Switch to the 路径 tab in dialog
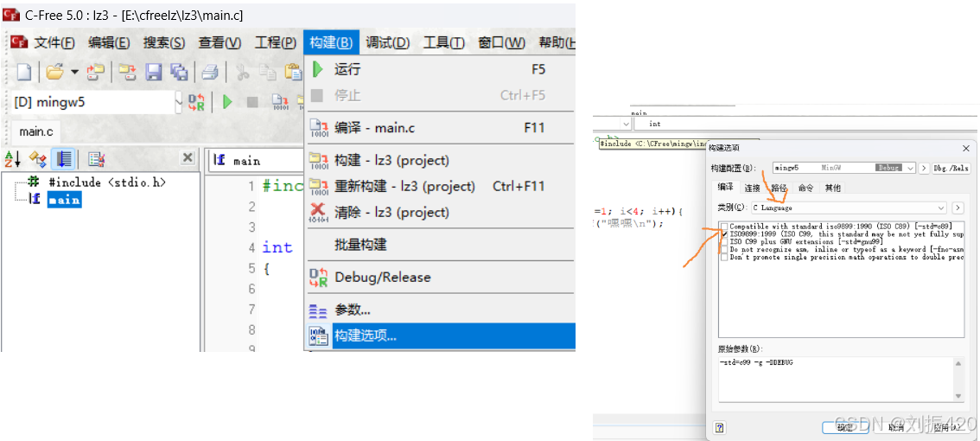The width and height of the screenshot is (980, 441). 778,188
